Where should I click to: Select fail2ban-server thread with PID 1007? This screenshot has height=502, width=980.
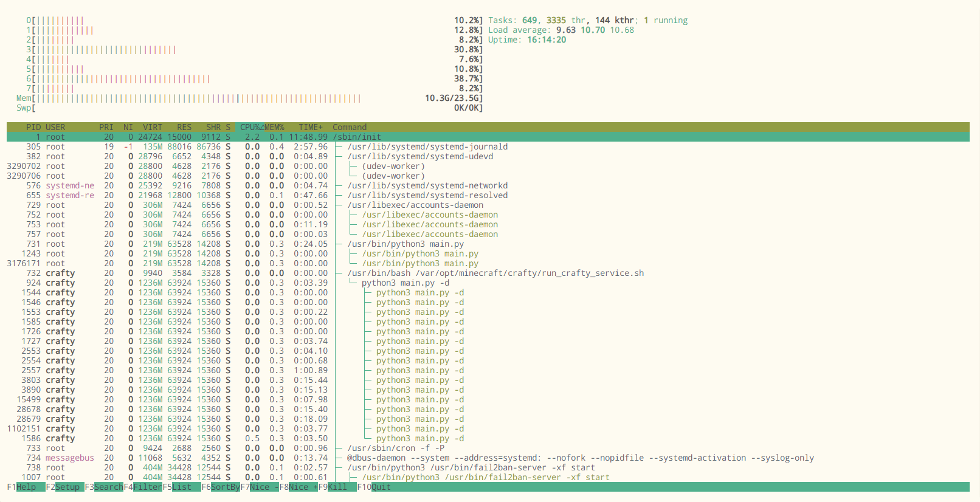tap(488, 477)
